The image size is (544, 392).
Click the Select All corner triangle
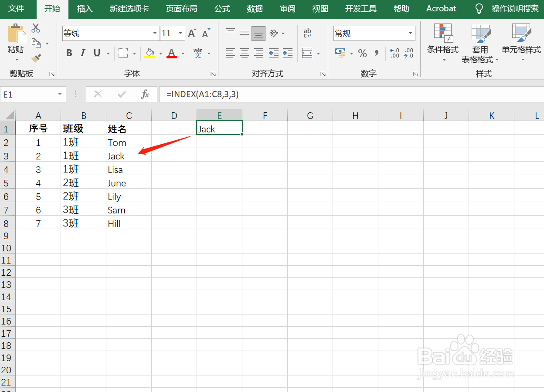(9, 115)
